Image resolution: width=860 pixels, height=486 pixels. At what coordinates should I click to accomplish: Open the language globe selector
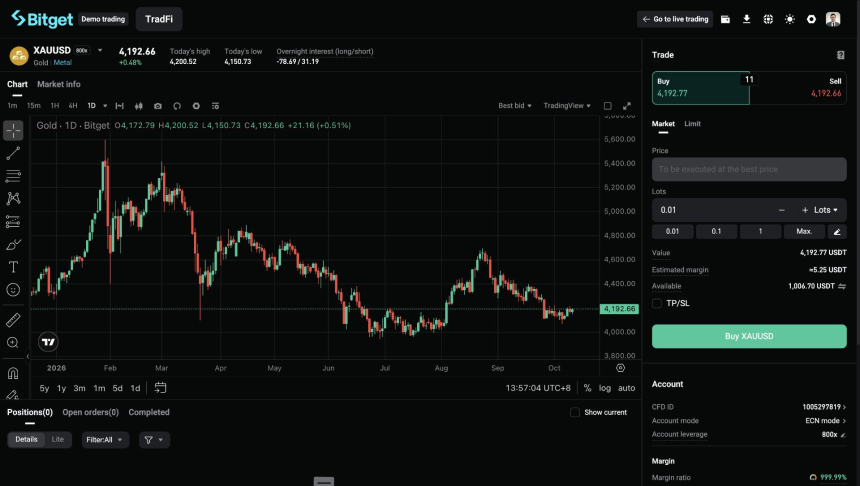click(x=768, y=19)
